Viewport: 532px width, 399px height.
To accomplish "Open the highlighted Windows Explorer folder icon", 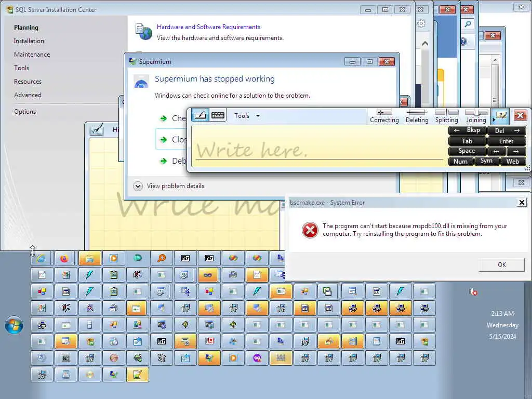I will (x=89, y=259).
